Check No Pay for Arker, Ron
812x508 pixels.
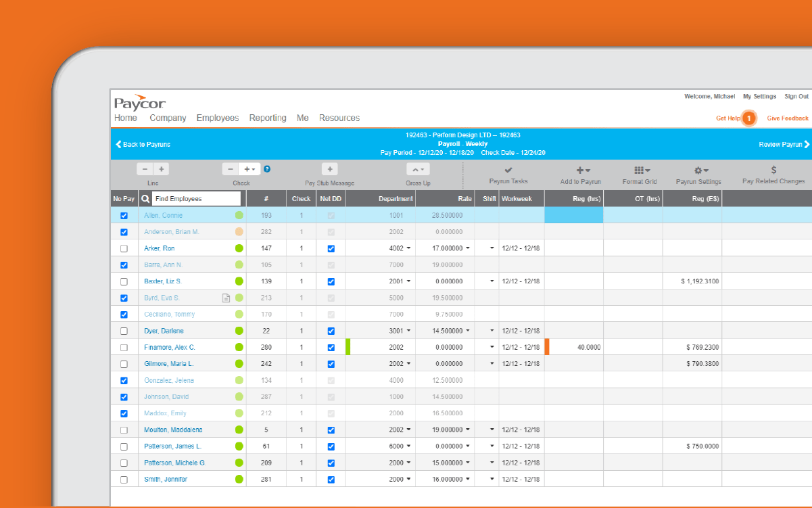(x=124, y=249)
